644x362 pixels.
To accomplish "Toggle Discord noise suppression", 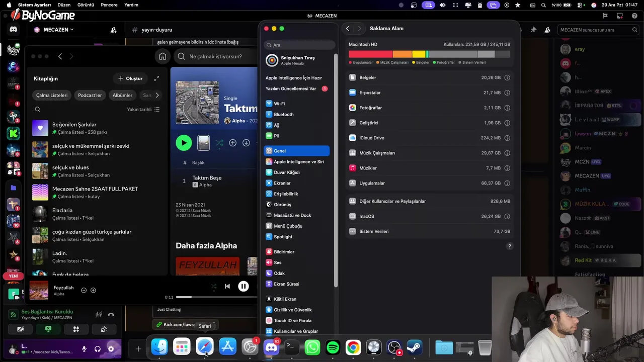I will tap(99, 314).
